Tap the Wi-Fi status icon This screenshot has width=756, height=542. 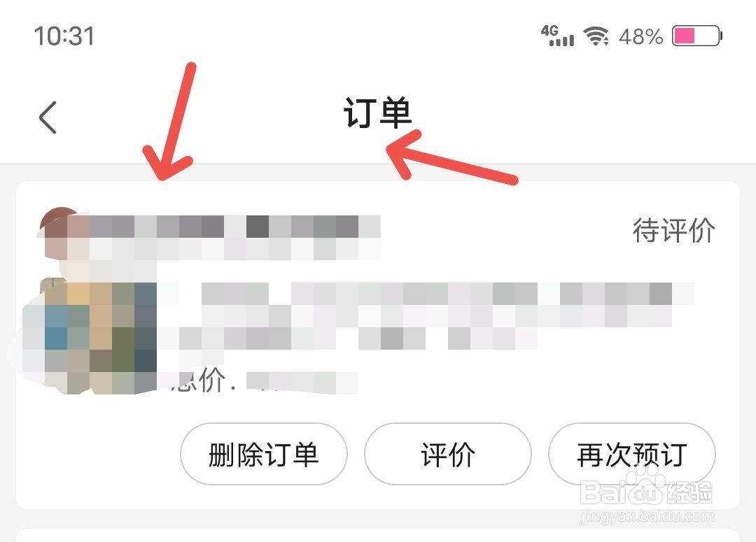596,36
